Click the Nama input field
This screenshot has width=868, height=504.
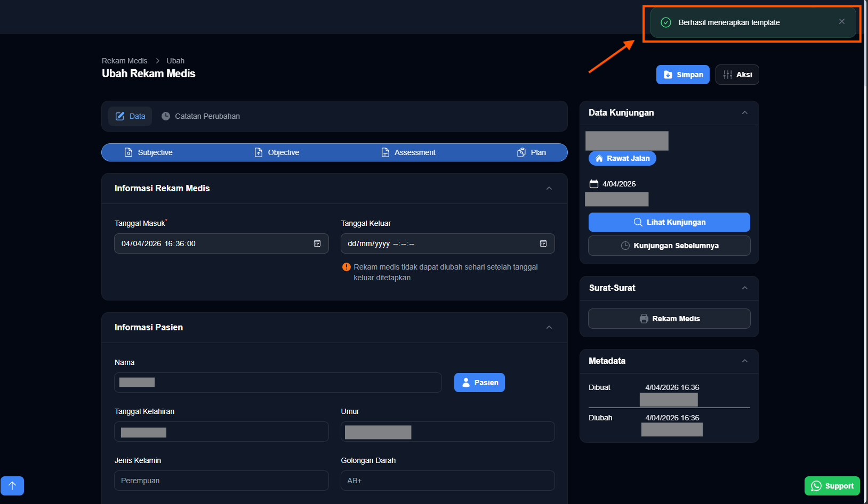coord(278,383)
